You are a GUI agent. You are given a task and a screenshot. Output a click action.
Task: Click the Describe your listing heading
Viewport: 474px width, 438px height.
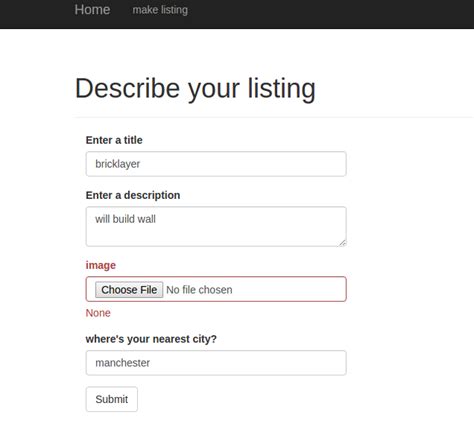195,88
